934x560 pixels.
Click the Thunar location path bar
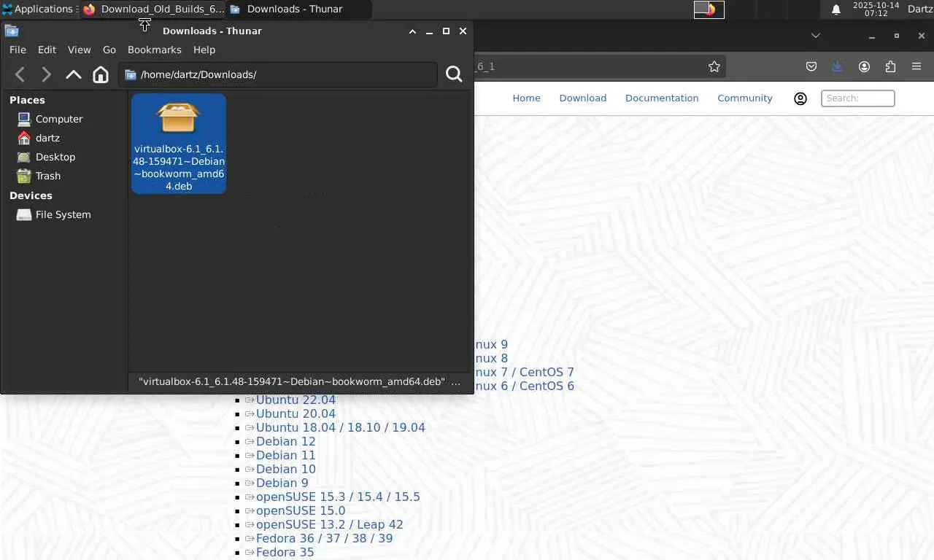(x=278, y=74)
